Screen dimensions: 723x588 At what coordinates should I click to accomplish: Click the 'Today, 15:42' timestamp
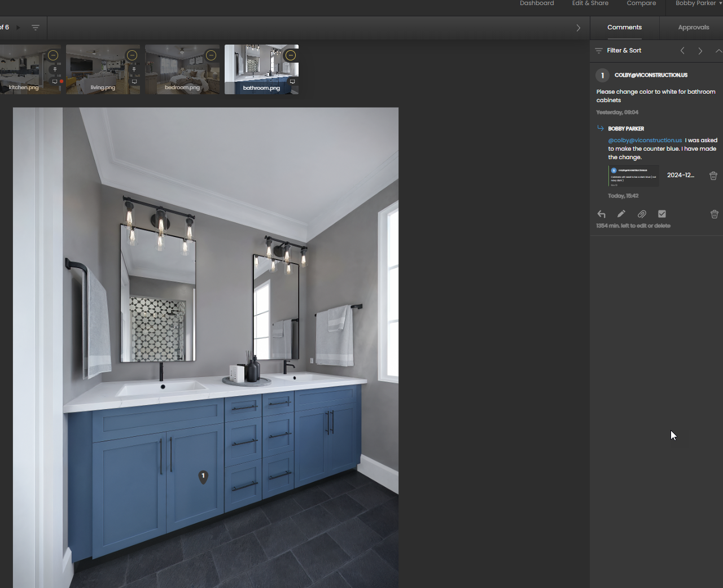tap(623, 196)
